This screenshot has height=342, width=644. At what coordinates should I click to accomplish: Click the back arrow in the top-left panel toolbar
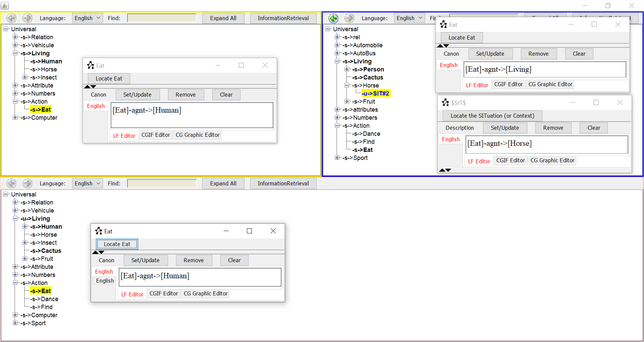coord(11,18)
